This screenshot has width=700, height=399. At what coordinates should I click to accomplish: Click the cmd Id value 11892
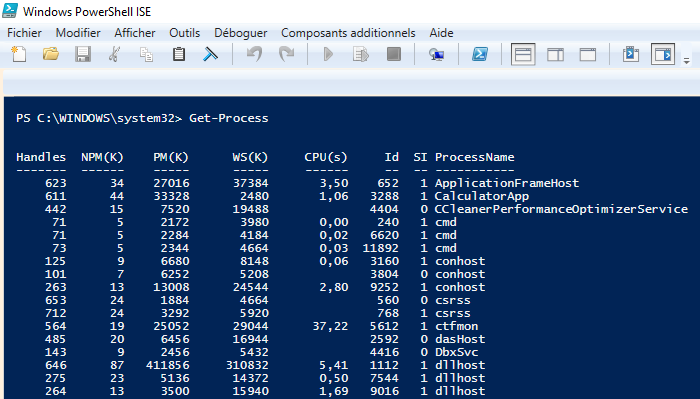tap(381, 248)
